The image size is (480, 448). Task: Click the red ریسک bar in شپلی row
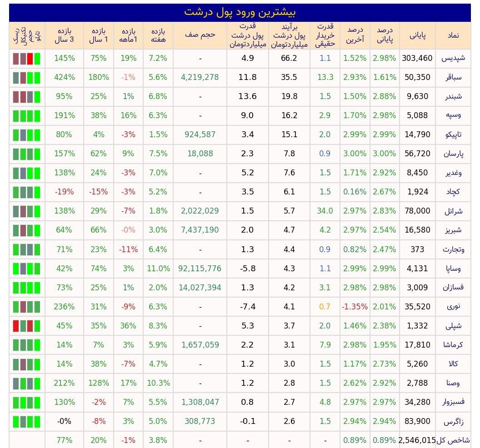point(16,326)
